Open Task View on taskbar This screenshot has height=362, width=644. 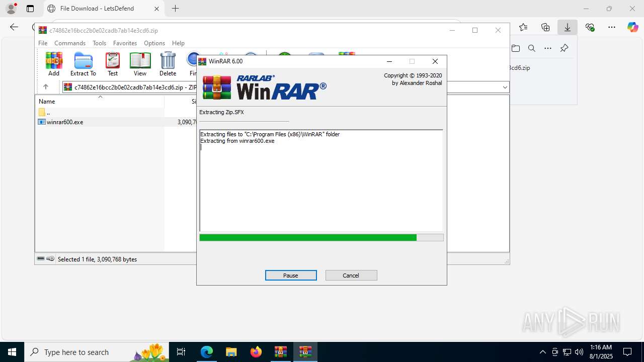(x=182, y=352)
